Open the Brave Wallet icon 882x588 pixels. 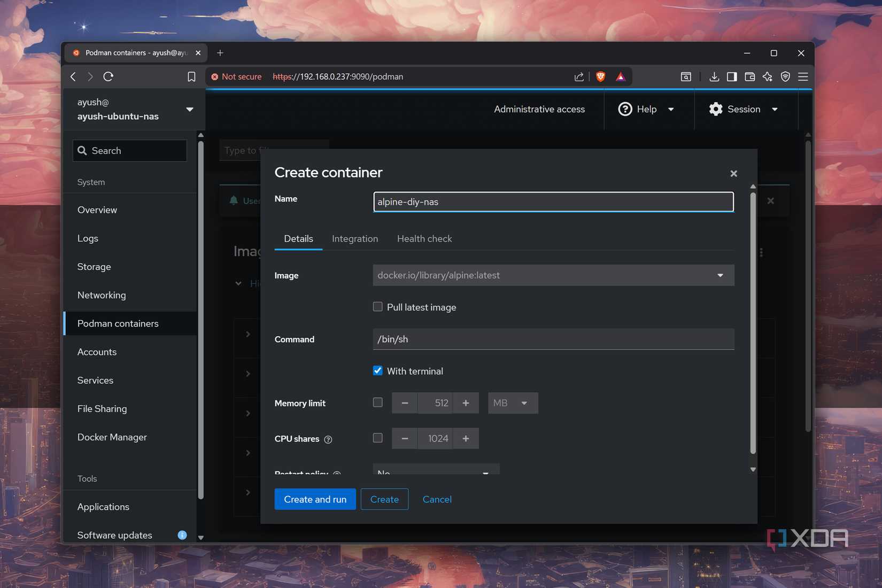(x=749, y=76)
